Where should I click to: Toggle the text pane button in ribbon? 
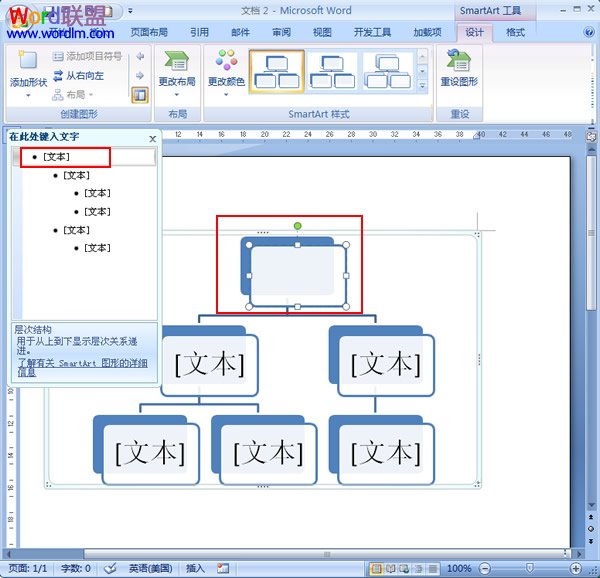(140, 95)
